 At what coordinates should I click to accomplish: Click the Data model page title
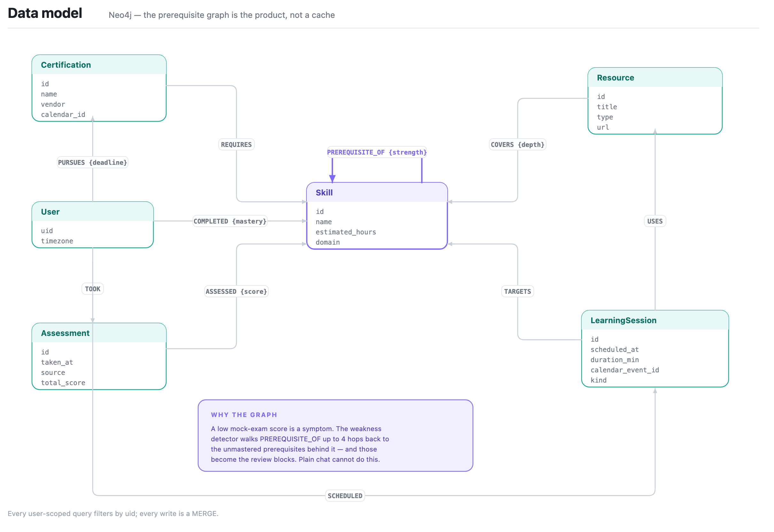tap(45, 13)
